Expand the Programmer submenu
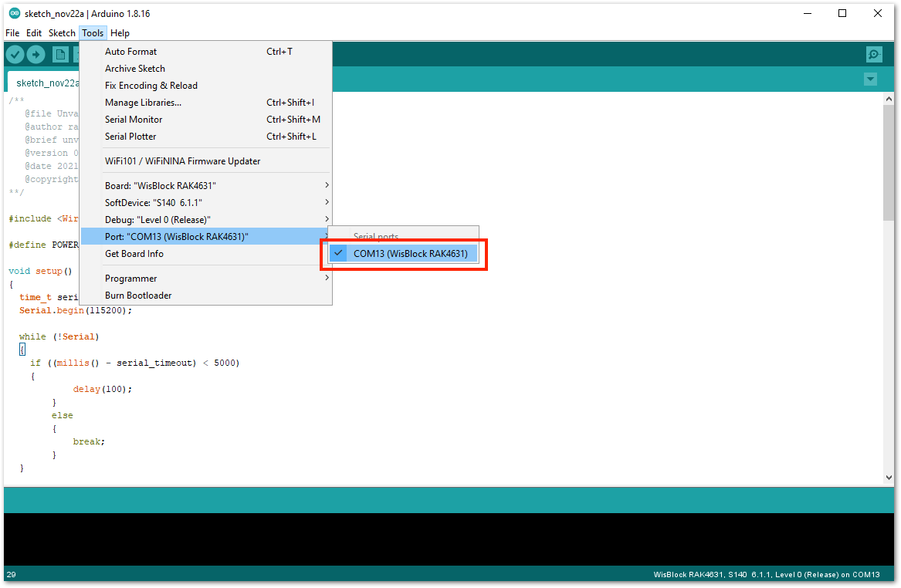The width and height of the screenshot is (901, 588). pyautogui.click(x=205, y=279)
